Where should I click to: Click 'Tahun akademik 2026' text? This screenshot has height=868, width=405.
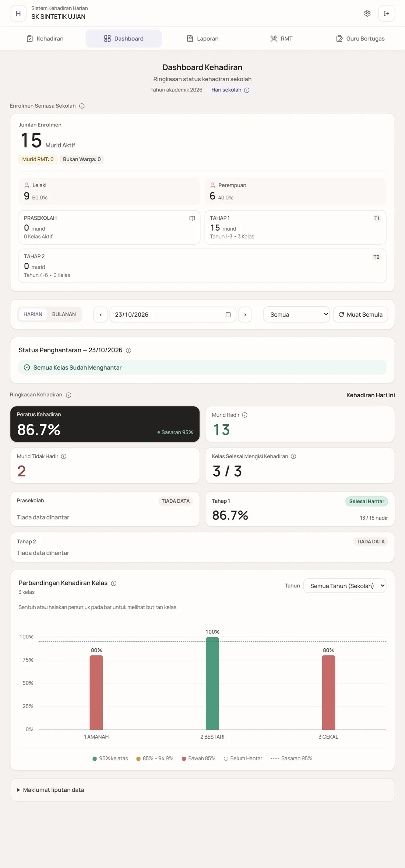tap(176, 90)
